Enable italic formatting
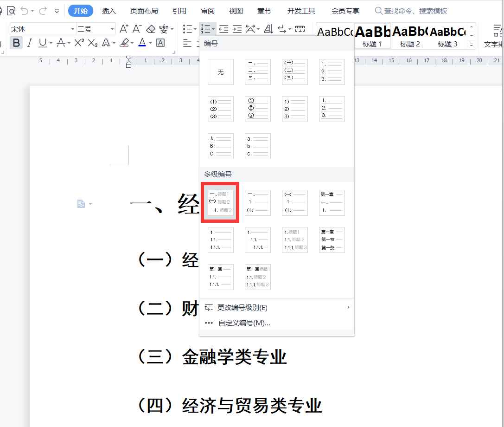 (x=29, y=43)
